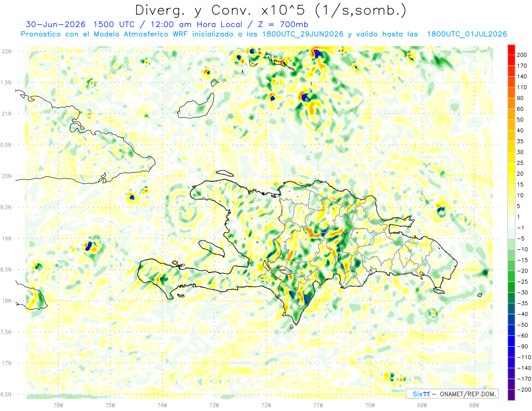Click the '200' value on the color scale
532x411 pixels.
coord(522,55)
